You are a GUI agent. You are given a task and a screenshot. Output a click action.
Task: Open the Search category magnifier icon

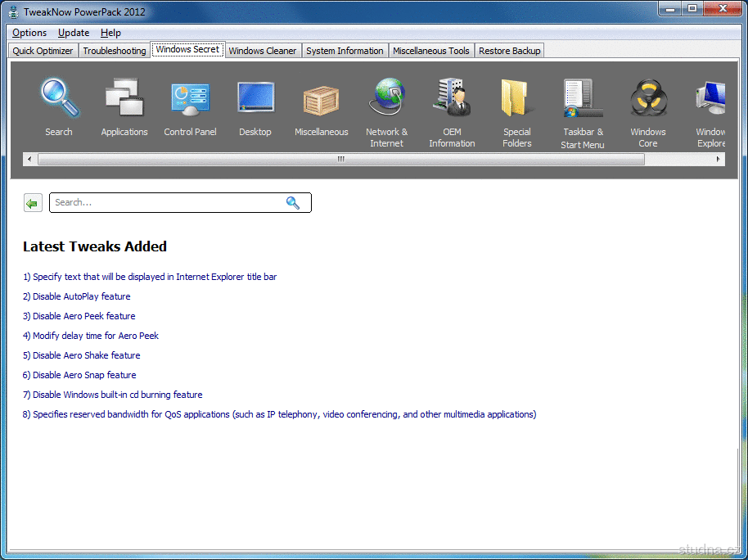coord(60,97)
